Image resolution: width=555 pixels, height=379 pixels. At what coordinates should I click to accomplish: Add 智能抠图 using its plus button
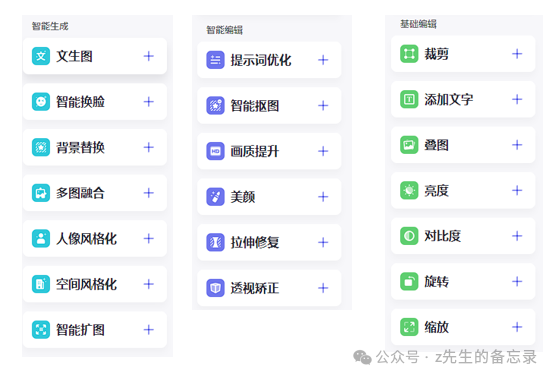(323, 105)
